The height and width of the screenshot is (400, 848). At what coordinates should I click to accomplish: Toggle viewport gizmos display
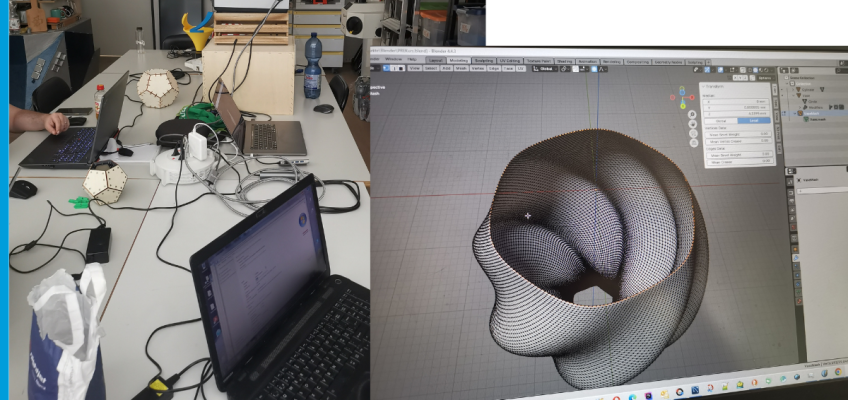click(707, 70)
